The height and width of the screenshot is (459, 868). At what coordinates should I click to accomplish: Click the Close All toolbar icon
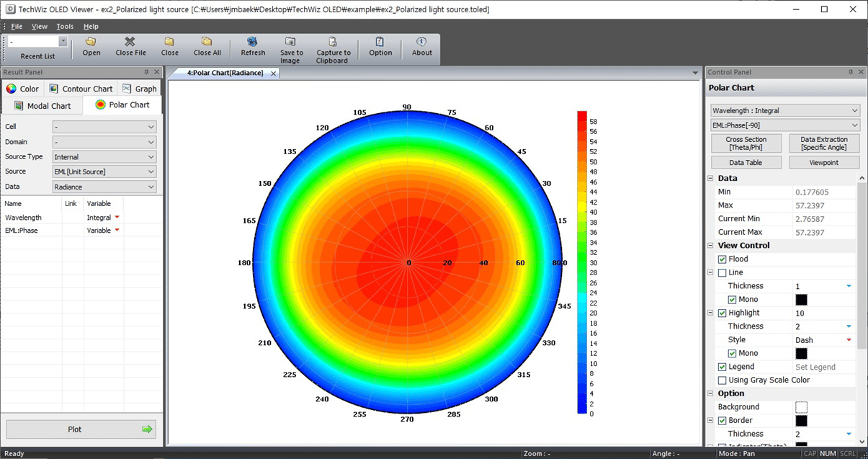pos(207,42)
